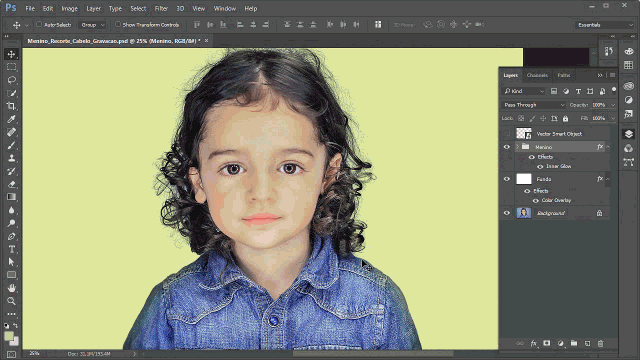Open the Opacity value dropdown
Viewport: 640px width, 360px height.
coord(613,105)
